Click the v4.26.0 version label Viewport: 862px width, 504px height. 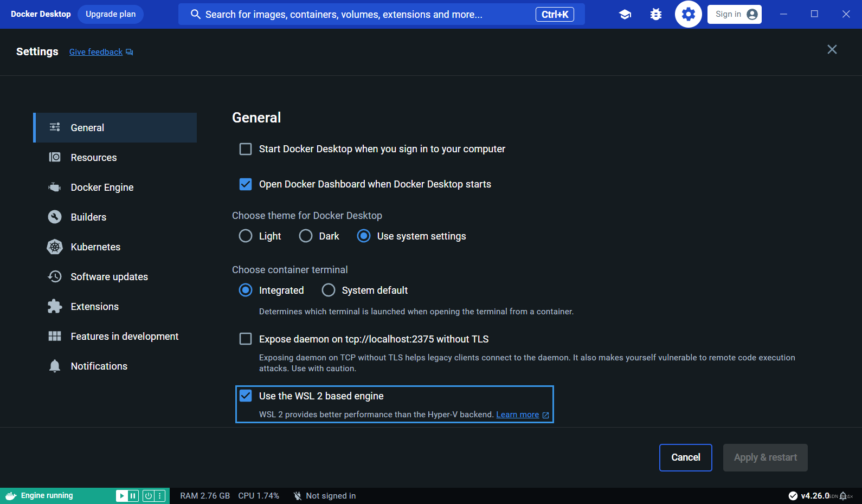pyautogui.click(x=815, y=496)
